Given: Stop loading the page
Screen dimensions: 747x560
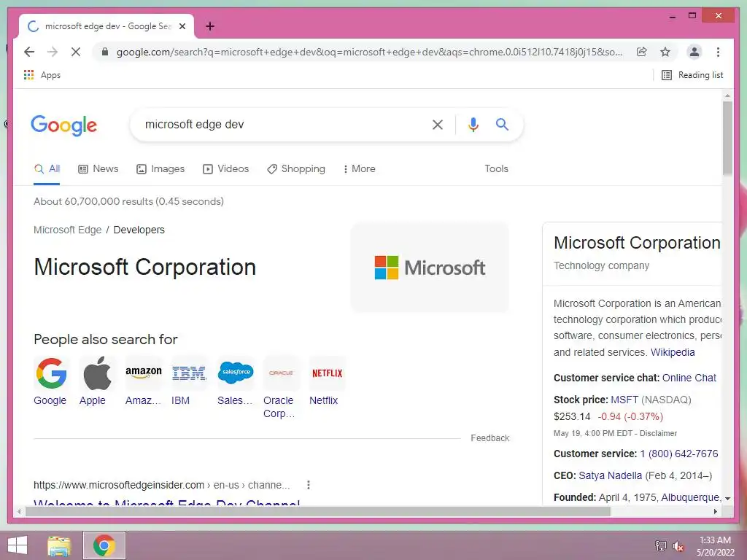Looking at the screenshot, I should tap(76, 52).
